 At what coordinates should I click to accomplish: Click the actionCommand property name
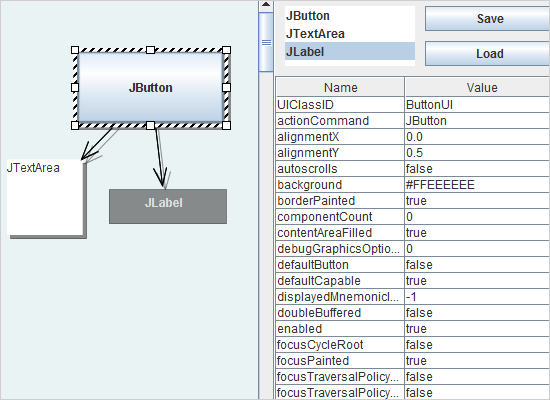point(340,121)
